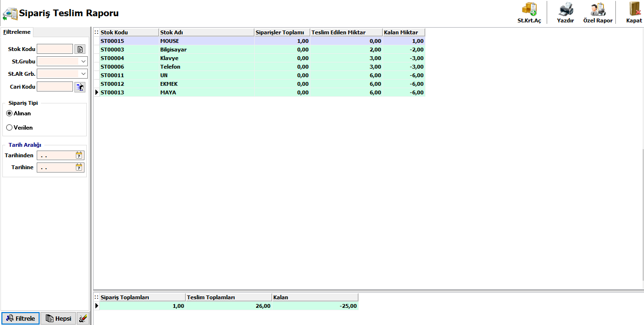Sort by Siparişler Toplamı column header
The width and height of the screenshot is (644, 325).
282,32
